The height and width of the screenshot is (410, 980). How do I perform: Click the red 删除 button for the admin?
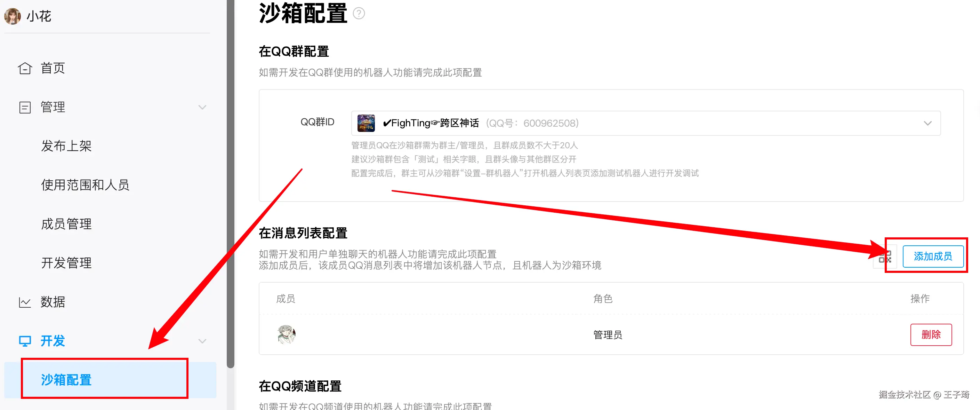(931, 334)
